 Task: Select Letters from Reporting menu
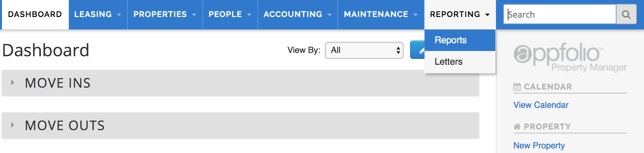coord(448,62)
